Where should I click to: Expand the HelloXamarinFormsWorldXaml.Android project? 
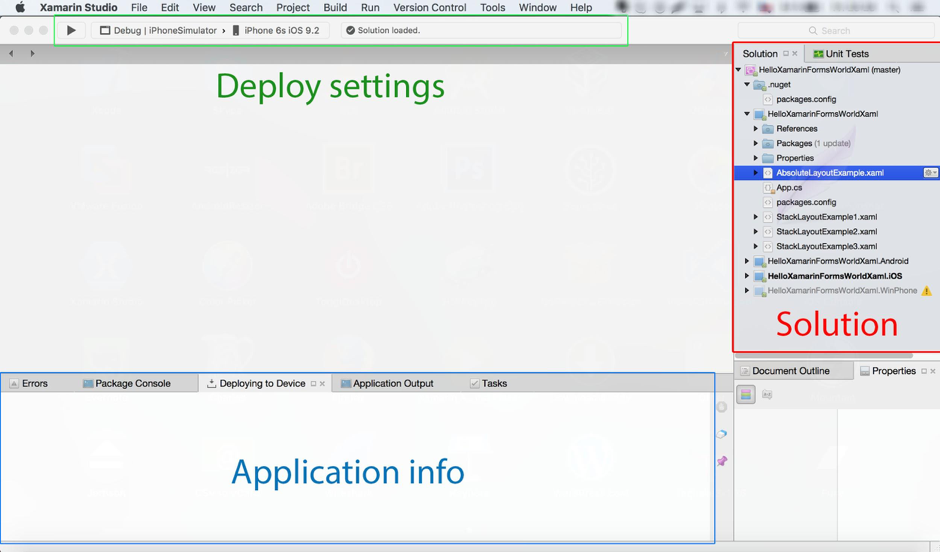click(747, 261)
